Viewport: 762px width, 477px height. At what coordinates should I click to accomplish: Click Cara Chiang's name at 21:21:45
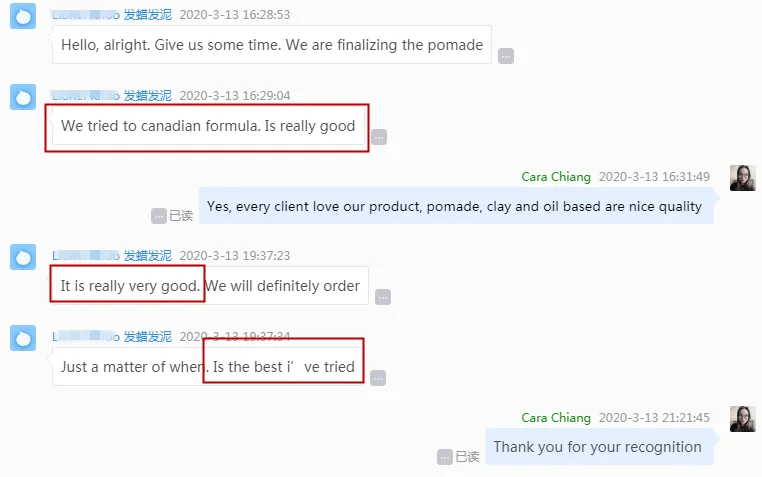point(556,417)
